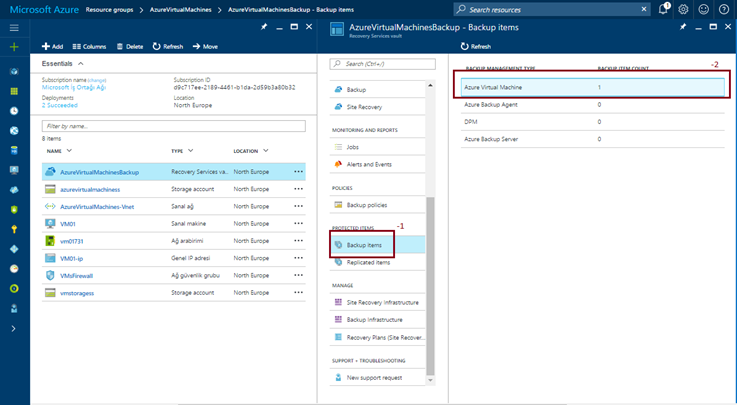Image resolution: width=737 pixels, height=405 pixels.
Task: Open the All resources grid icon in sidebar
Action: (x=14, y=91)
